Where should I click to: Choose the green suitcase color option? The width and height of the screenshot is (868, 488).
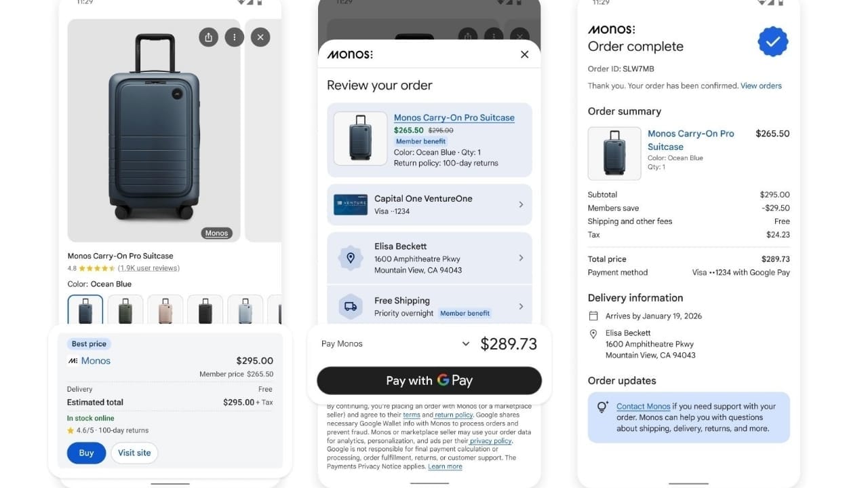[x=125, y=311]
